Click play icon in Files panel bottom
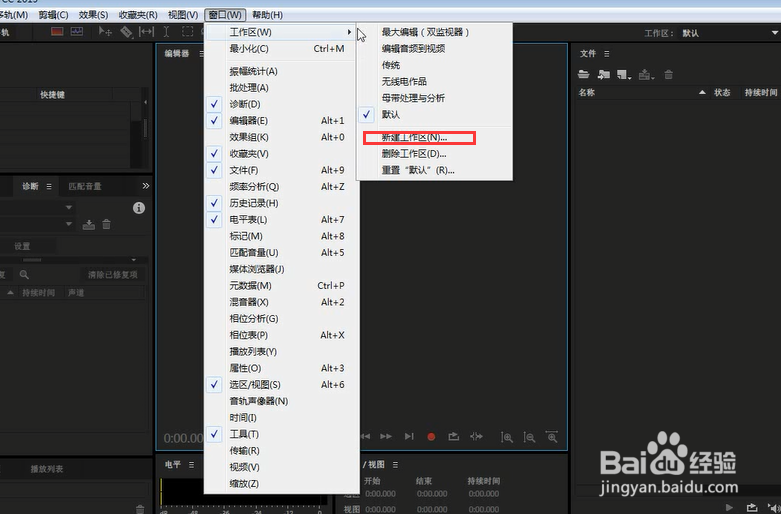Viewport: 781px width, 514px height. tap(729, 508)
